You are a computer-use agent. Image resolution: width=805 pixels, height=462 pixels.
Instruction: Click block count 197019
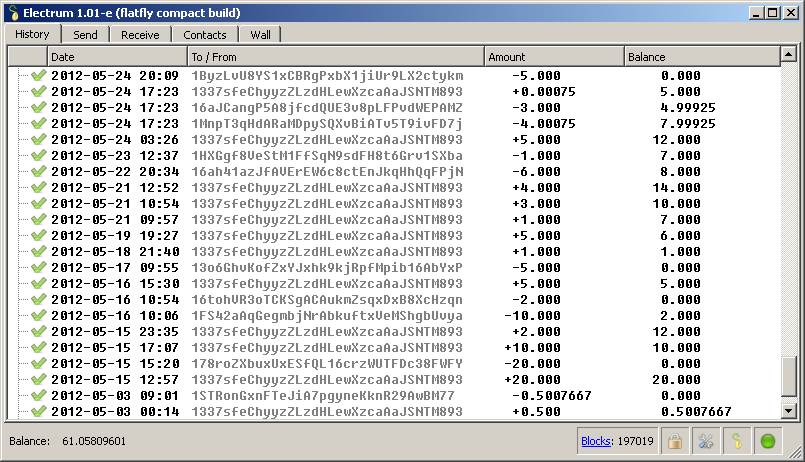636,441
